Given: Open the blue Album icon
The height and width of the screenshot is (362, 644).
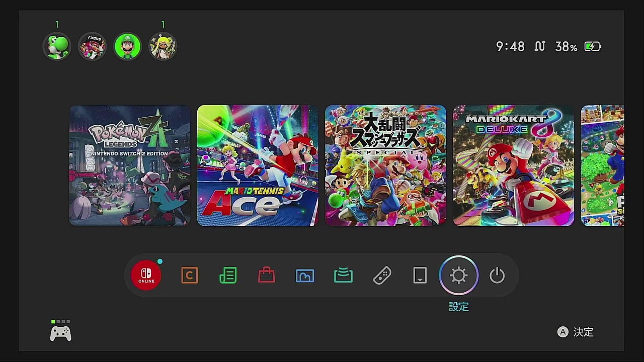Looking at the screenshot, I should [x=305, y=276].
